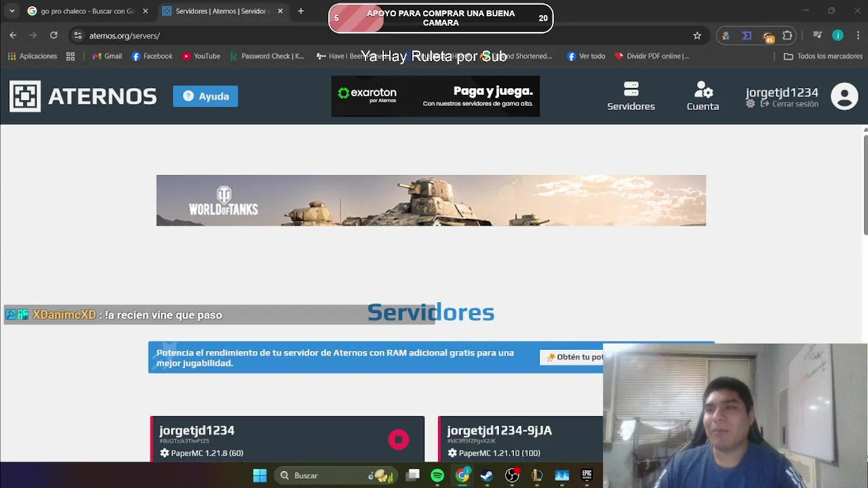View site information for aternos.org

tap(78, 35)
